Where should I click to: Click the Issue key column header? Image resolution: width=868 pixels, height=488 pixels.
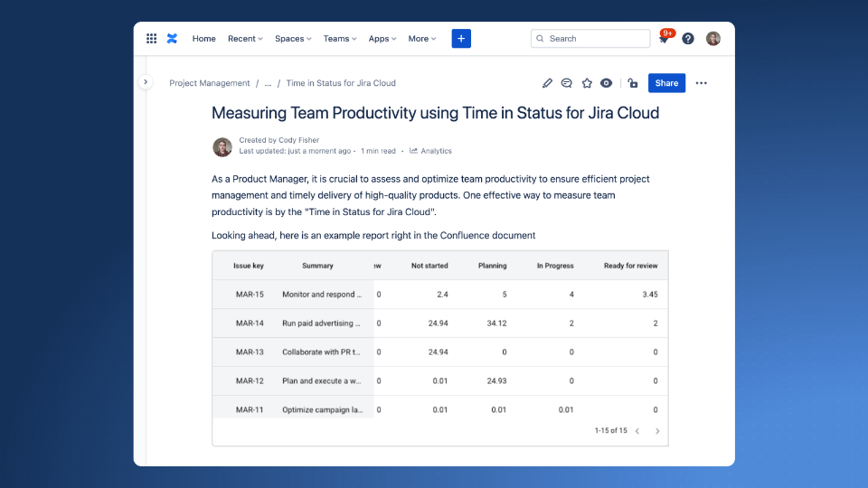(248, 266)
